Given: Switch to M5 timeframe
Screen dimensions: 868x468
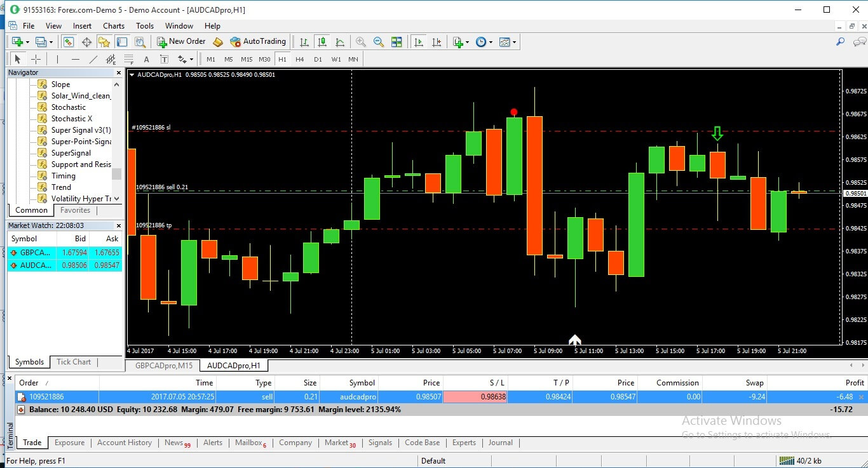Looking at the screenshot, I should 229,59.
